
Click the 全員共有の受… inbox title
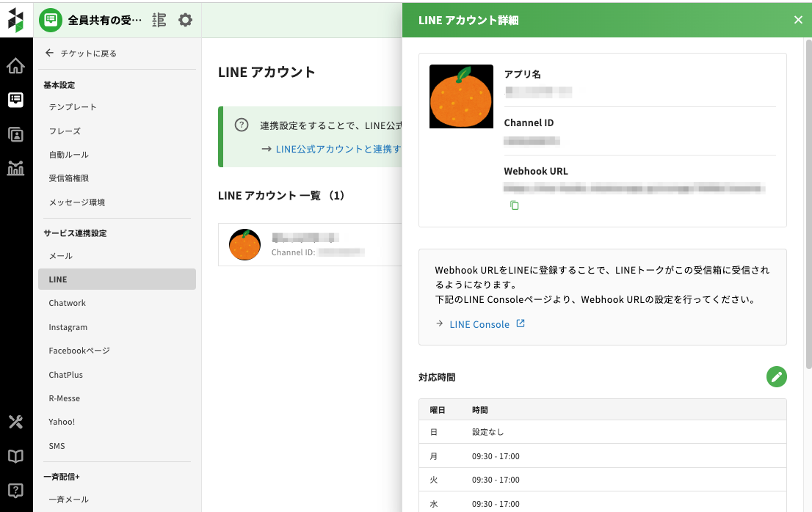tap(104, 20)
